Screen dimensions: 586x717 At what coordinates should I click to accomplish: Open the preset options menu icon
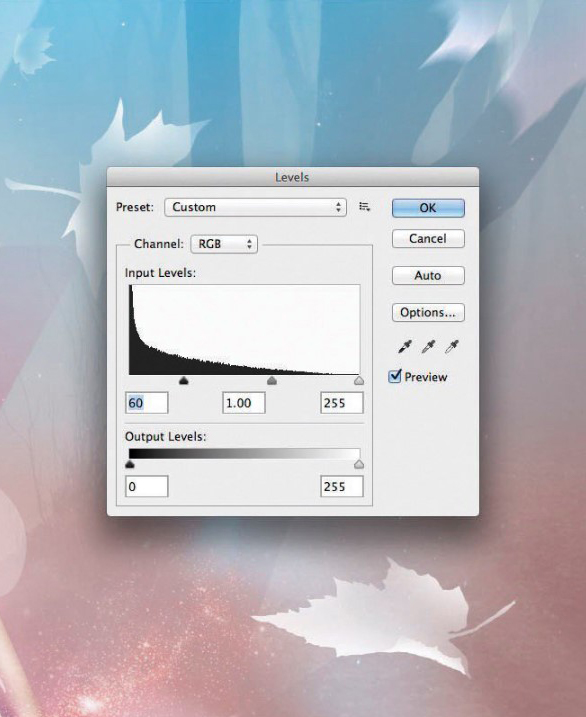pyautogui.click(x=364, y=207)
